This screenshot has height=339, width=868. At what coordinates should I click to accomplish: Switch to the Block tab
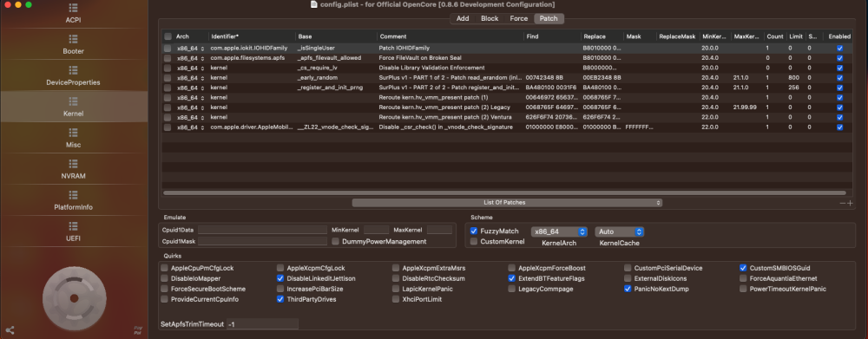(x=490, y=18)
